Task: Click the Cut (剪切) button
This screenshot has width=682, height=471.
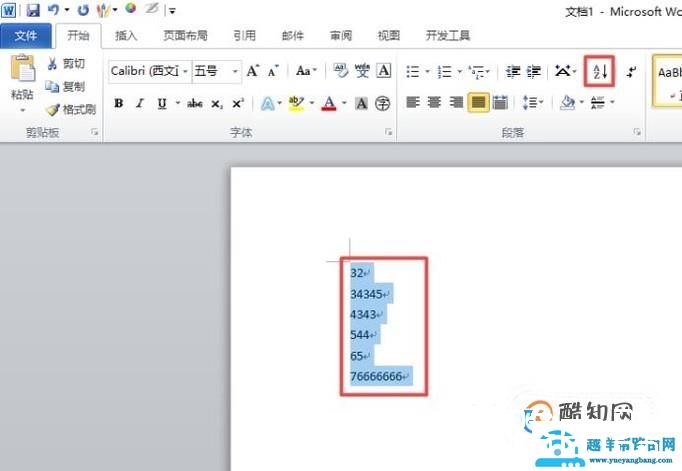Action: click(x=66, y=63)
